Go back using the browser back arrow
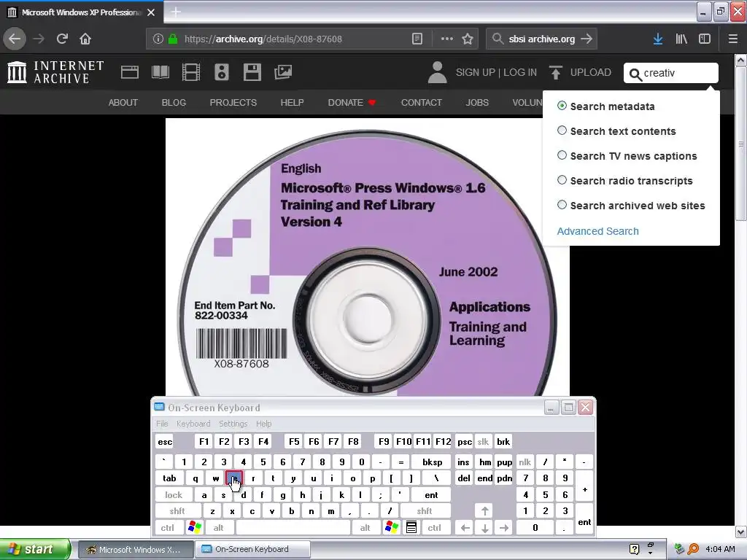The height and width of the screenshot is (560, 747). click(15, 39)
